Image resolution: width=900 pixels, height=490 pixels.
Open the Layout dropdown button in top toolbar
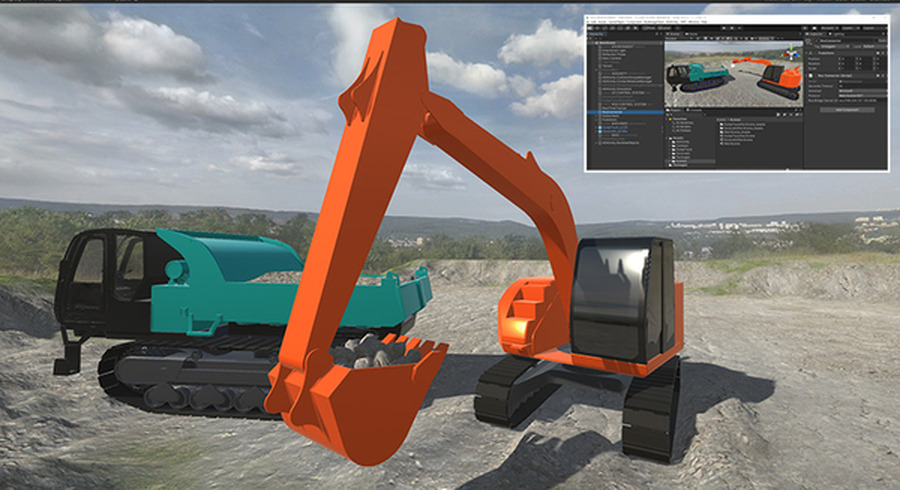point(869,28)
